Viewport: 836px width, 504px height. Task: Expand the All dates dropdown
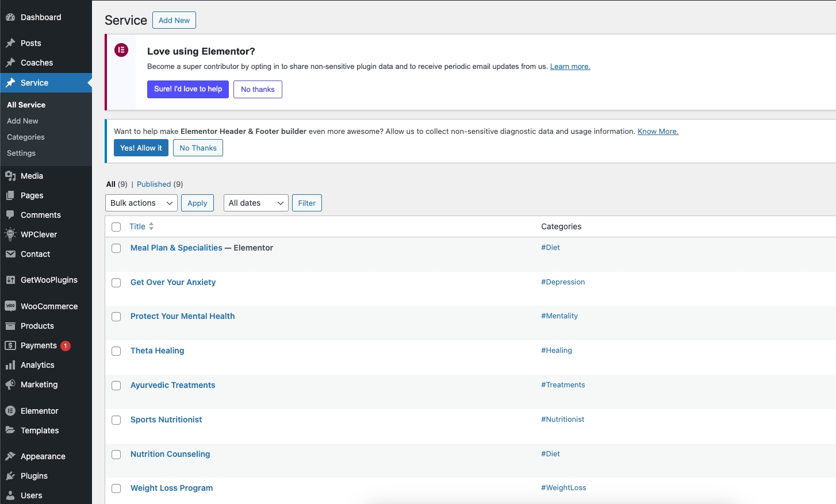256,203
